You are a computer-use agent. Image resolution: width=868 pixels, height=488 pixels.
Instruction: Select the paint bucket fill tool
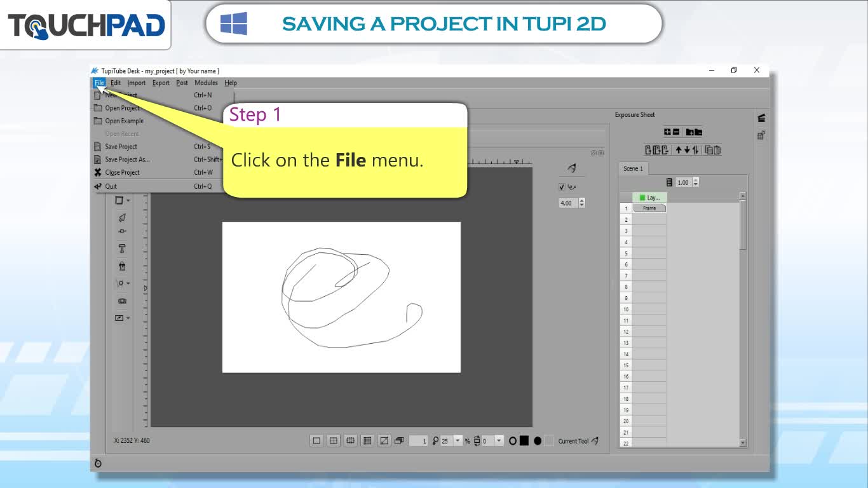pos(122,266)
